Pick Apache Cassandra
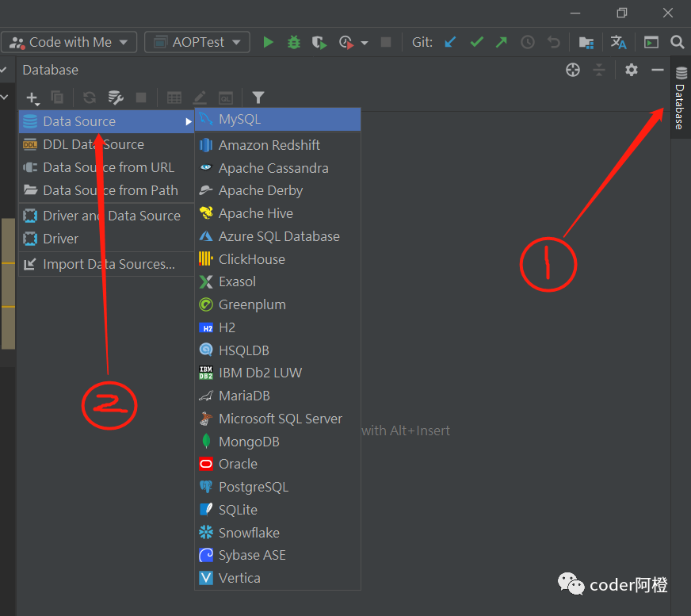The height and width of the screenshot is (616, 691). (x=277, y=168)
